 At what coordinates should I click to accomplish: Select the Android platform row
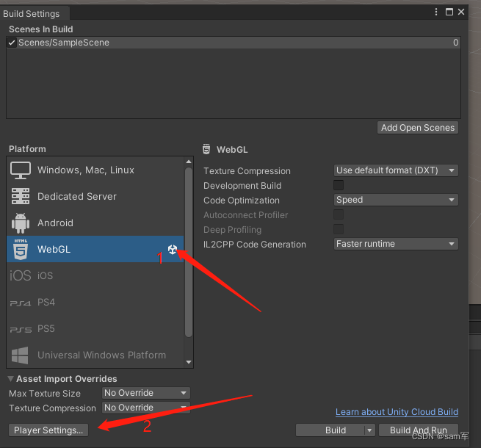pos(95,223)
